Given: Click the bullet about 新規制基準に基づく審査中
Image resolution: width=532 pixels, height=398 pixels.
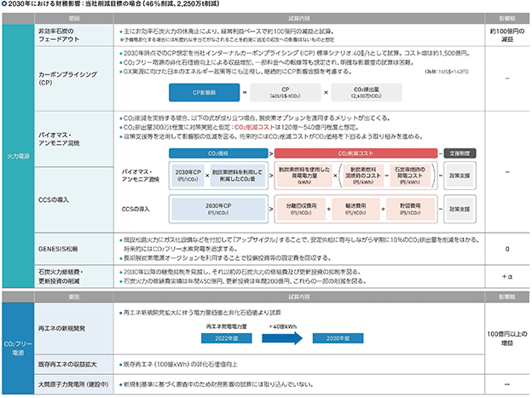Looking at the screenshot, I should (217, 384).
